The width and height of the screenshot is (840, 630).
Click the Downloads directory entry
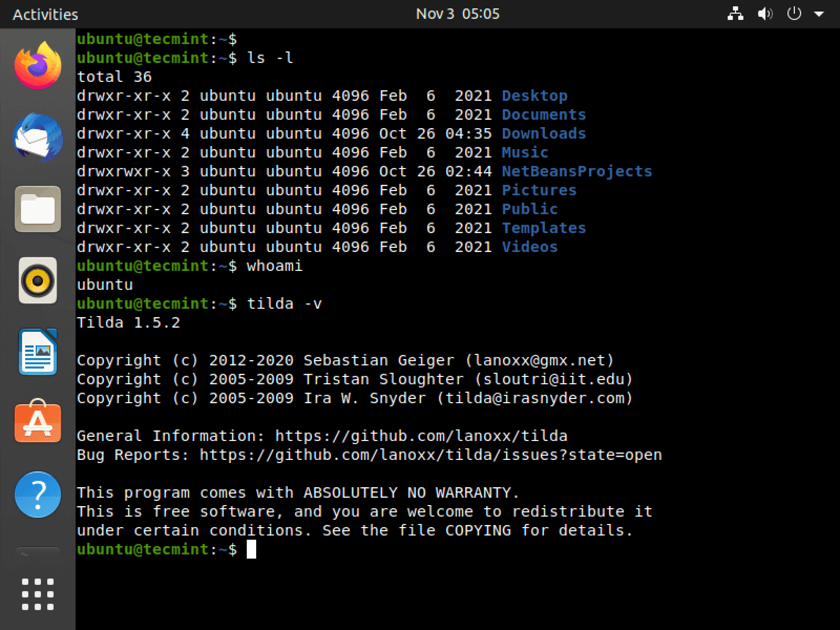544,133
